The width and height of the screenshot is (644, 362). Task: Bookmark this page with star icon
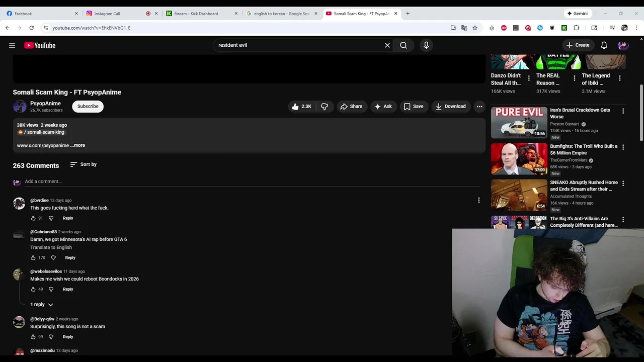tap(475, 28)
